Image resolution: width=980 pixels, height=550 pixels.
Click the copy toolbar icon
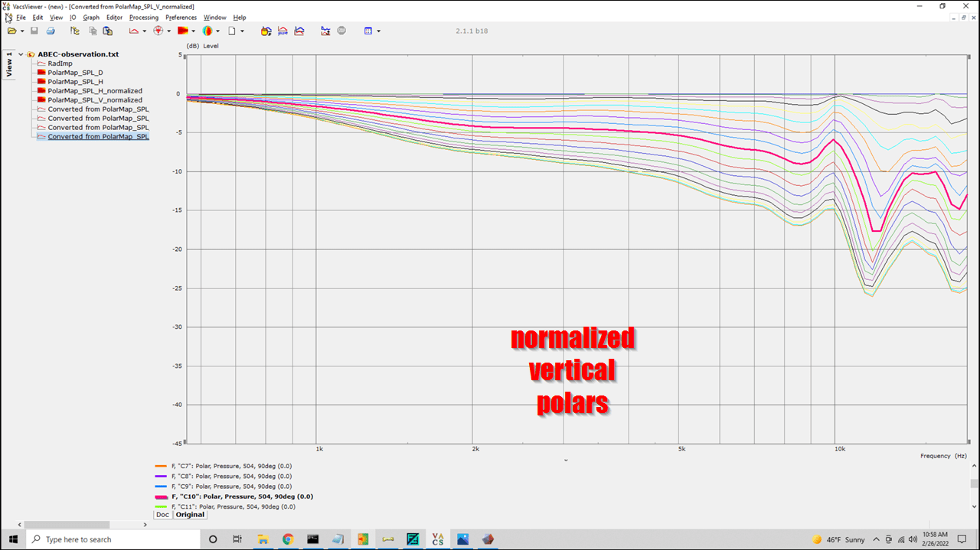point(93,31)
